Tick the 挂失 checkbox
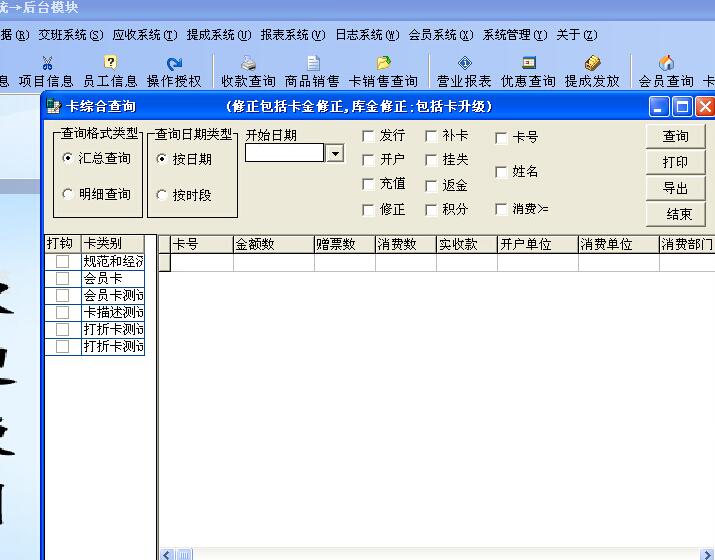 click(x=431, y=160)
